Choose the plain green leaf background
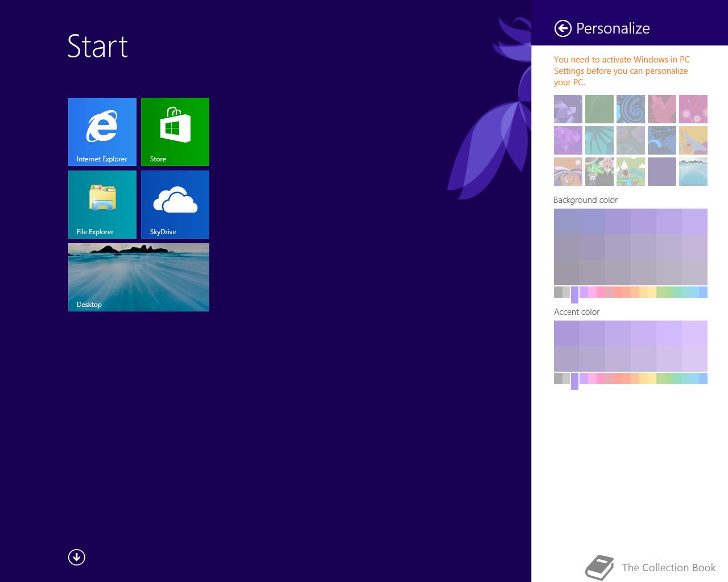Image resolution: width=728 pixels, height=582 pixels. (599, 109)
